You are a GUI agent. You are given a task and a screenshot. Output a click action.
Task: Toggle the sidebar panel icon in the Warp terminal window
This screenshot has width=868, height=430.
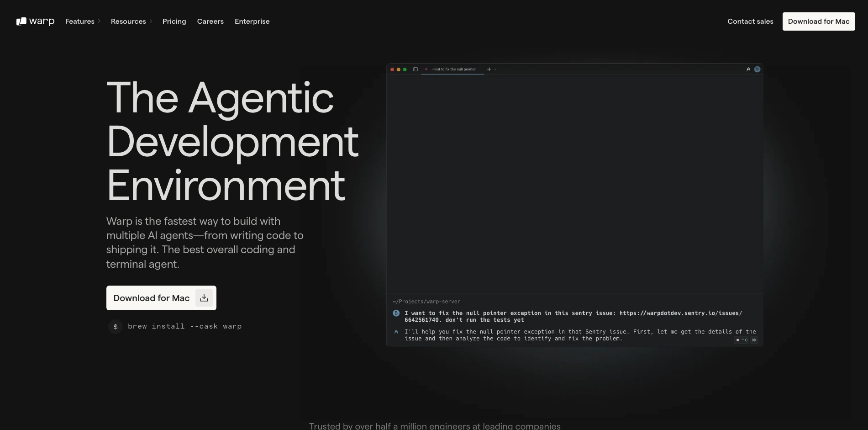point(416,69)
